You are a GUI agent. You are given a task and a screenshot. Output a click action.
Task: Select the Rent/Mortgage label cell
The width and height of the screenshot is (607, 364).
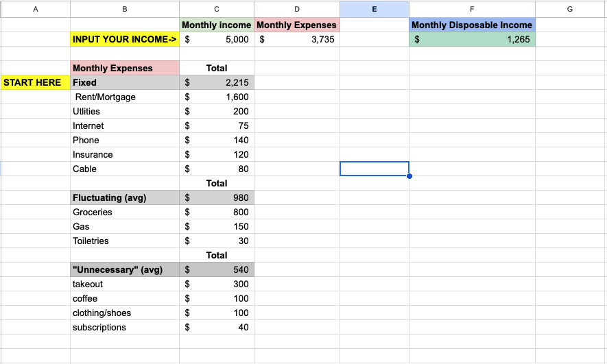coord(124,97)
